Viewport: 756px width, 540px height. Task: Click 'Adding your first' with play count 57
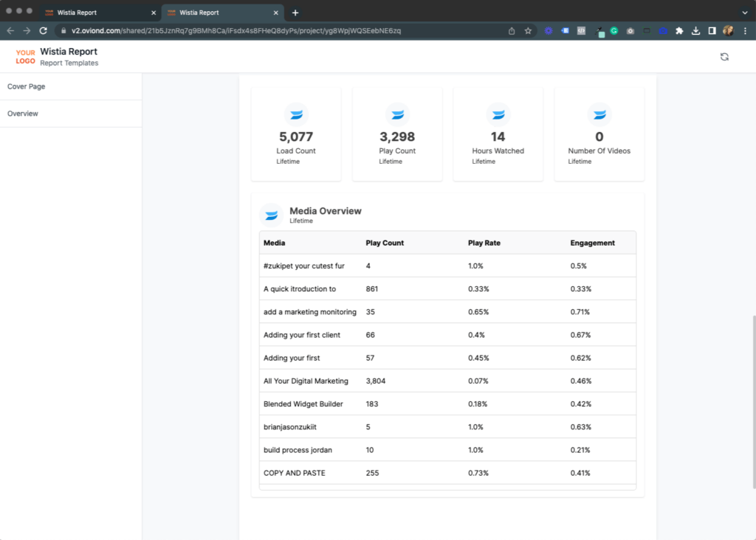click(x=292, y=358)
